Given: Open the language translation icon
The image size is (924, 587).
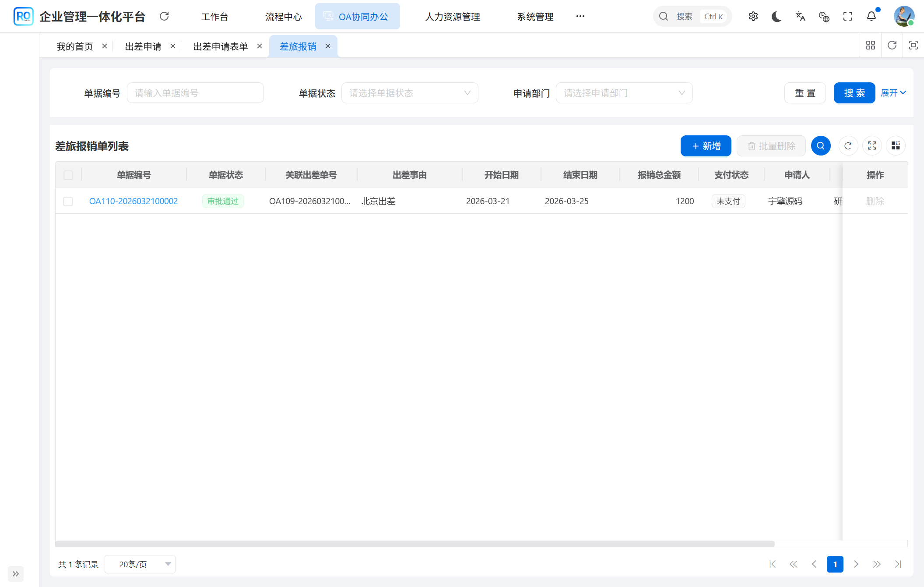Looking at the screenshot, I should point(800,17).
